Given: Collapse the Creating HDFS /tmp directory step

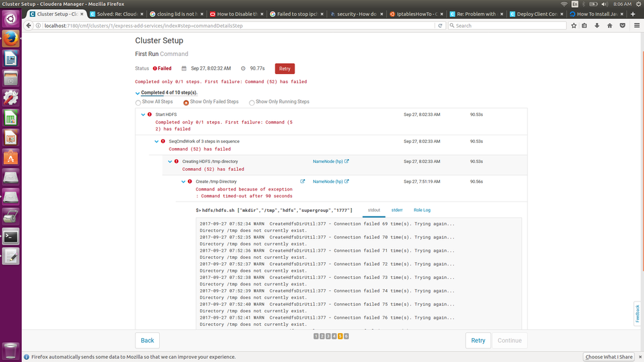Looking at the screenshot, I should [x=170, y=162].
